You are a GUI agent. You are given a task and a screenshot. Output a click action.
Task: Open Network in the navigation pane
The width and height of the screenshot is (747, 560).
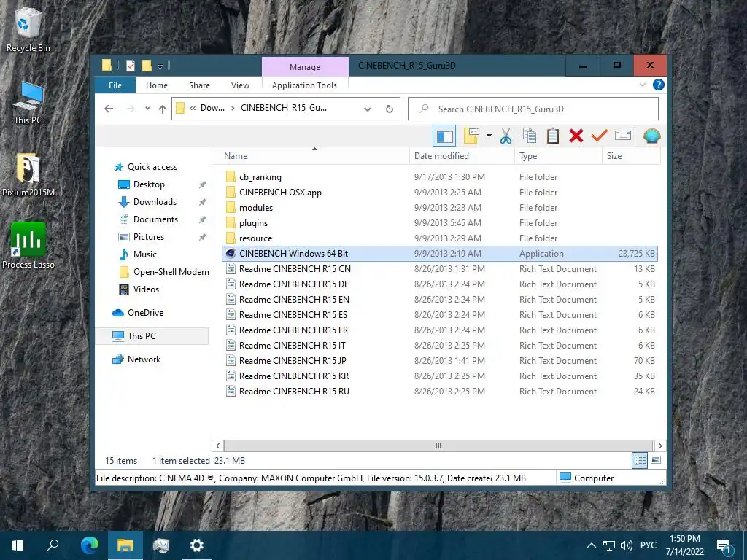tap(144, 359)
